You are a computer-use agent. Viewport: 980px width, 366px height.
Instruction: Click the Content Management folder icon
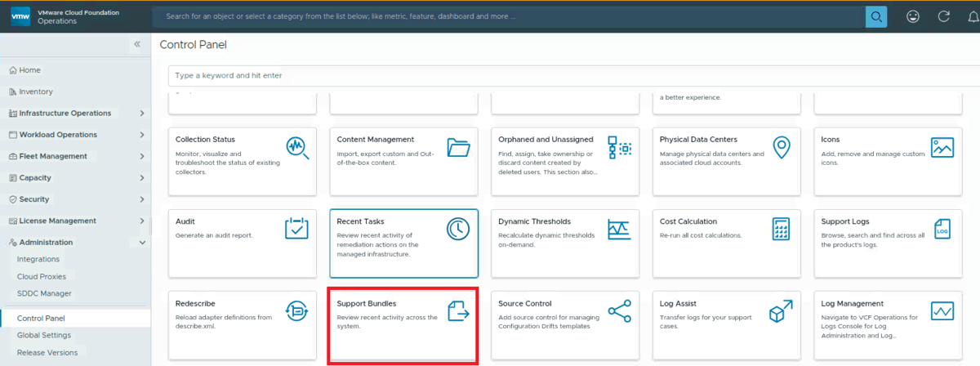(x=459, y=148)
